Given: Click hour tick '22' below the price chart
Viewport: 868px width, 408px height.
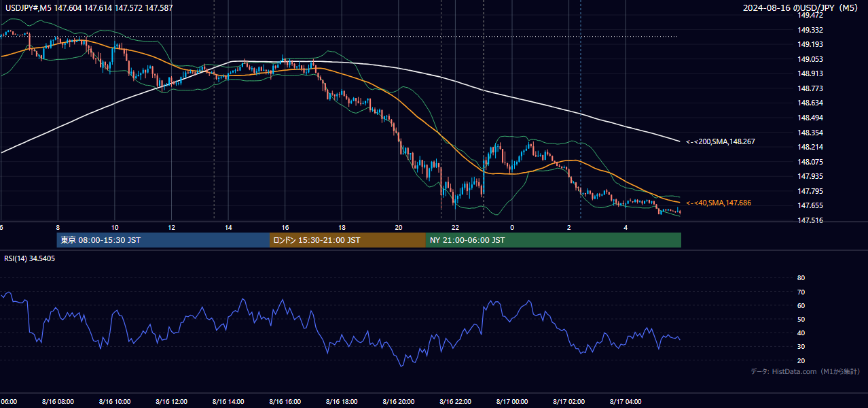Looking at the screenshot, I should (x=455, y=227).
